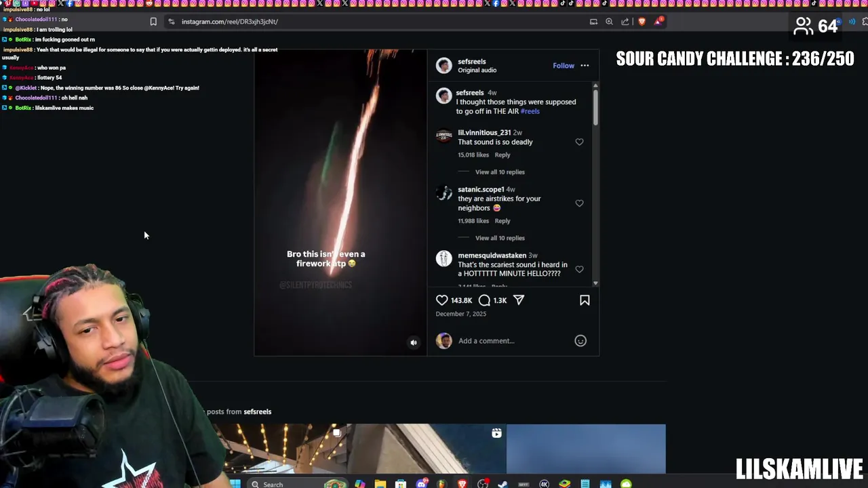The image size is (868, 488).
Task: Like satanic.scope1's comment
Action: [579, 203]
